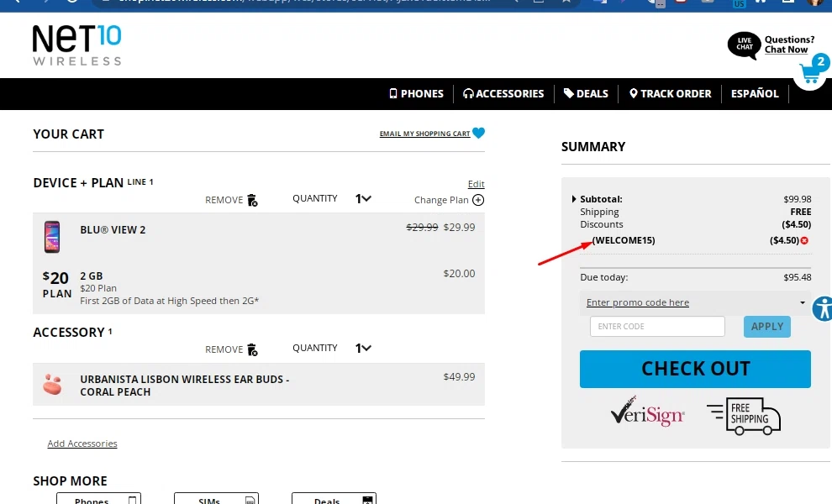Click the Net10 Wireless logo

tap(77, 45)
